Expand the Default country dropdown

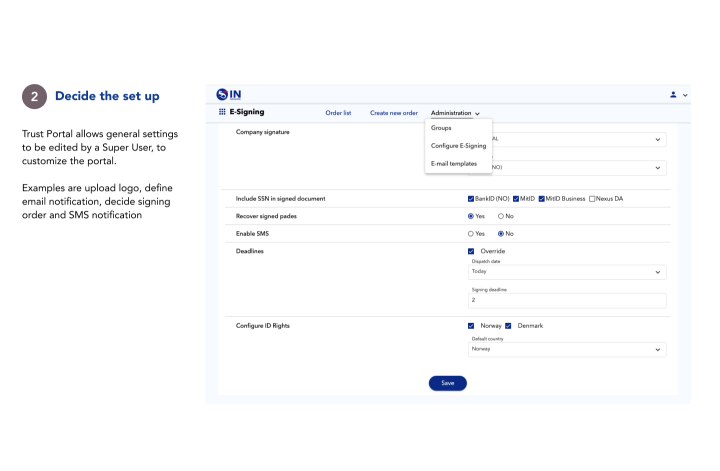click(566, 350)
